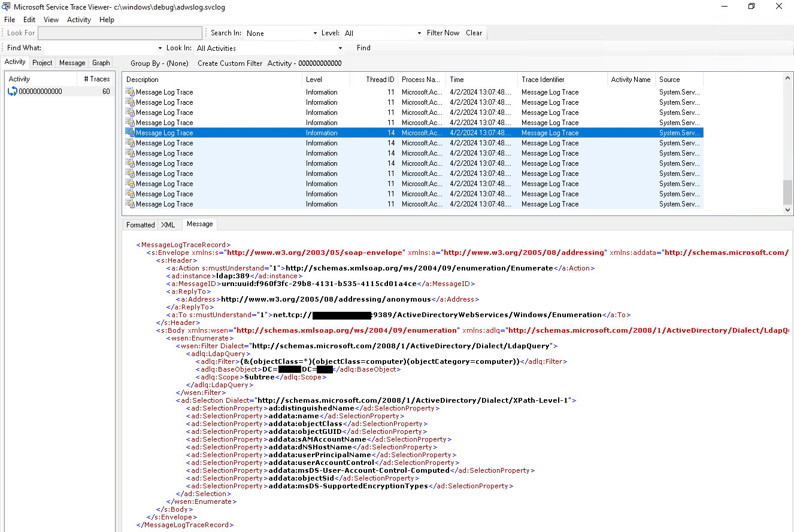Click the Service Trace Viewer icon in the title bar
Image resolution: width=794 pixels, height=532 pixels.
(x=7, y=6)
